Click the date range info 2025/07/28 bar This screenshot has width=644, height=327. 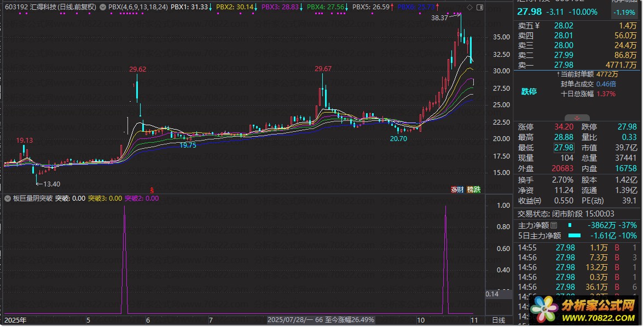(321, 320)
